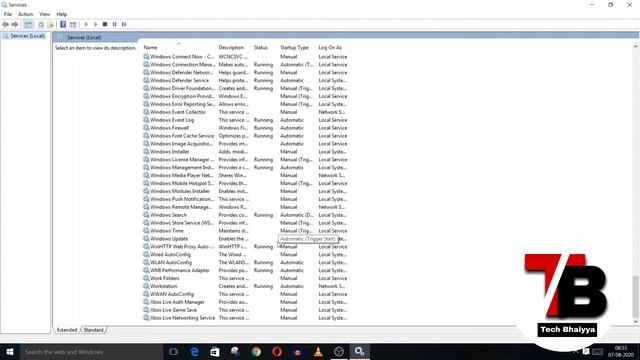Open the Action menu
The width and height of the screenshot is (640, 360).
point(25,14)
